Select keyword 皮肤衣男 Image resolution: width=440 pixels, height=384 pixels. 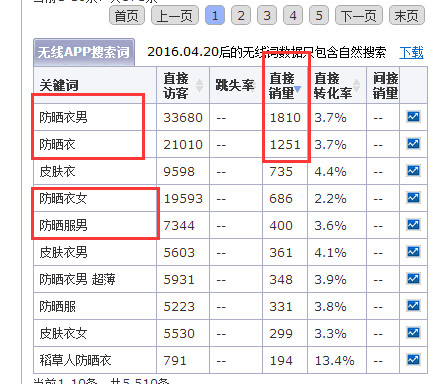pos(63,252)
